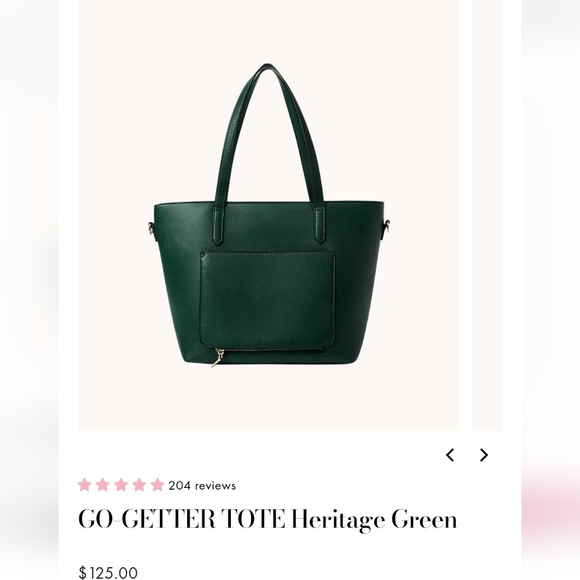
Task: Click the GO-GETTER TOTE title text
Action: tap(182, 519)
